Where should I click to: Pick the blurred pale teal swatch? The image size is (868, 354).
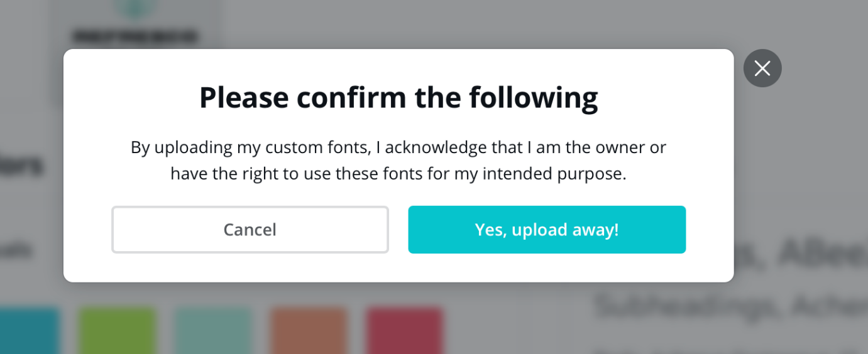coord(212,331)
